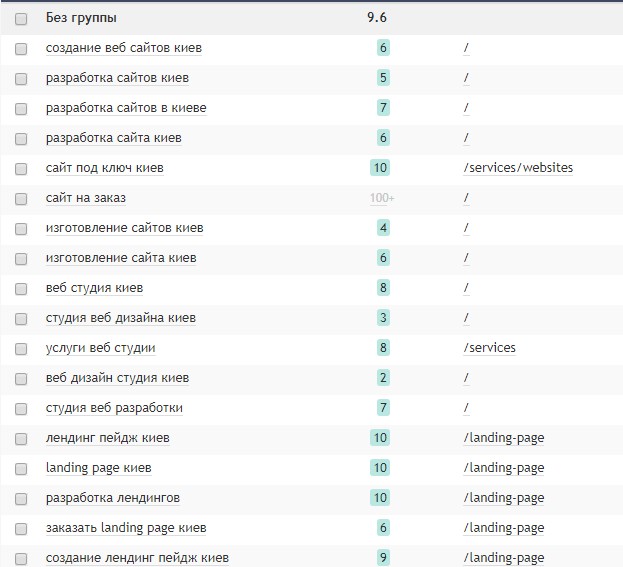Click position 2 badge for 'веб дизайн студия киев'

pos(383,378)
